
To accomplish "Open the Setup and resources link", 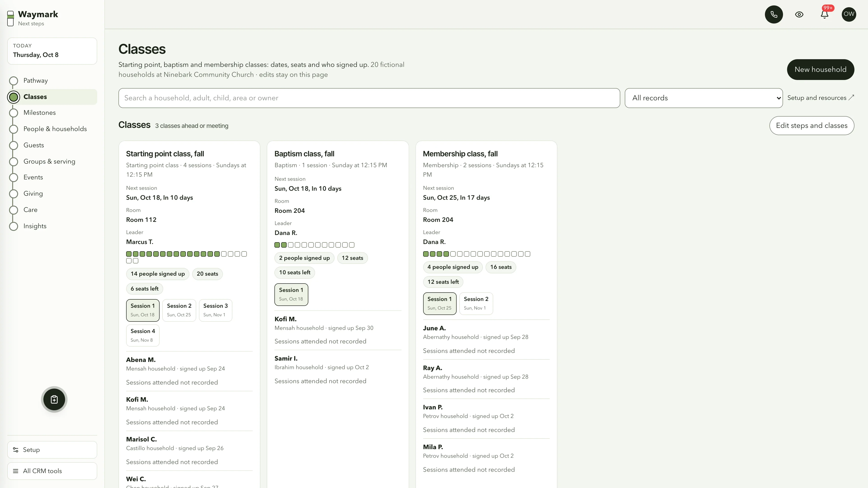I will 821,98.
